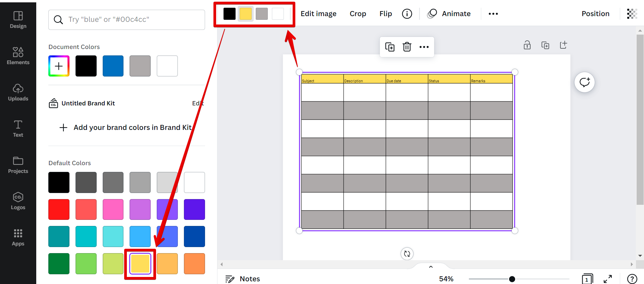Expand the page list chevron at bottom
644x284 pixels.
click(x=431, y=267)
